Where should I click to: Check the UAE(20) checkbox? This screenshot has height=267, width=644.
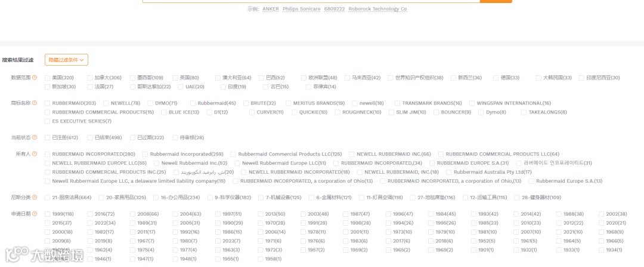(x=181, y=87)
